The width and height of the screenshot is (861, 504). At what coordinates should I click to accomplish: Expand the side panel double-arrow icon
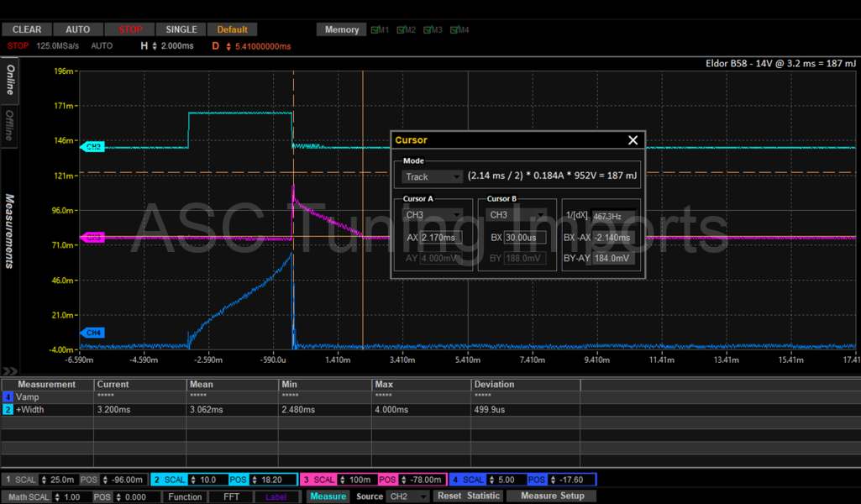(x=9, y=371)
